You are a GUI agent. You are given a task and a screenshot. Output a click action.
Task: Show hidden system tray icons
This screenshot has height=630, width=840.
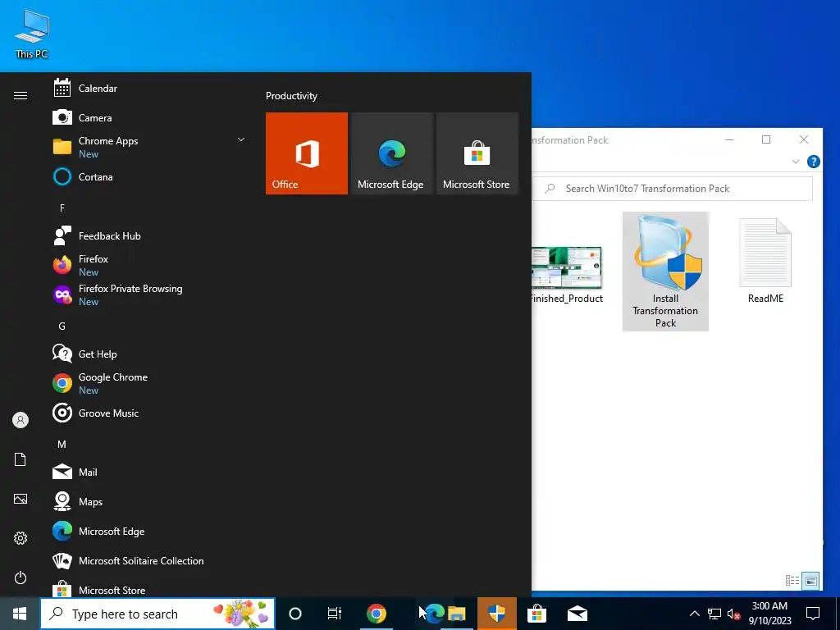[694, 614]
